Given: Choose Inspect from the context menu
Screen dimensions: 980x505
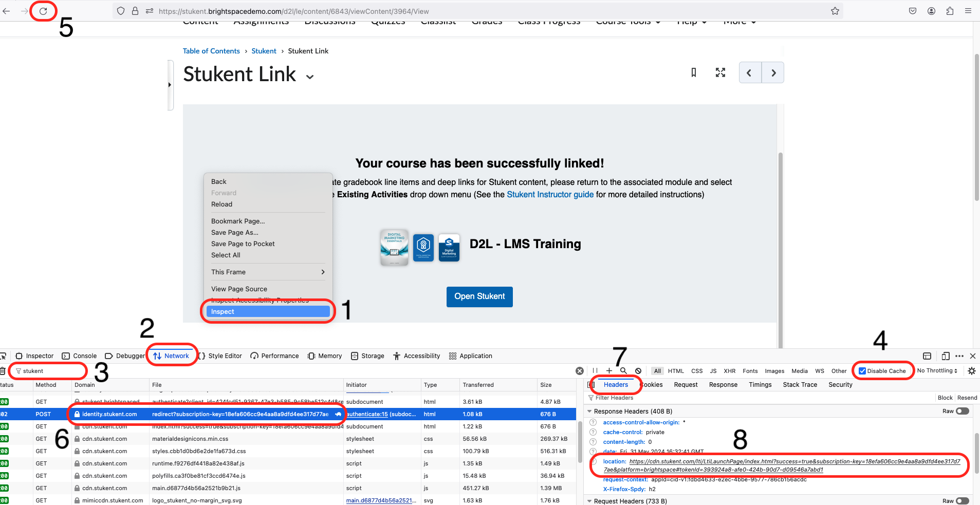Looking at the screenshot, I should [x=268, y=312].
